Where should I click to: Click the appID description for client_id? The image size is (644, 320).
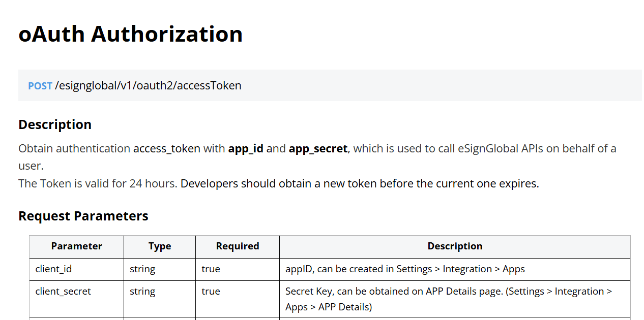[x=405, y=269]
